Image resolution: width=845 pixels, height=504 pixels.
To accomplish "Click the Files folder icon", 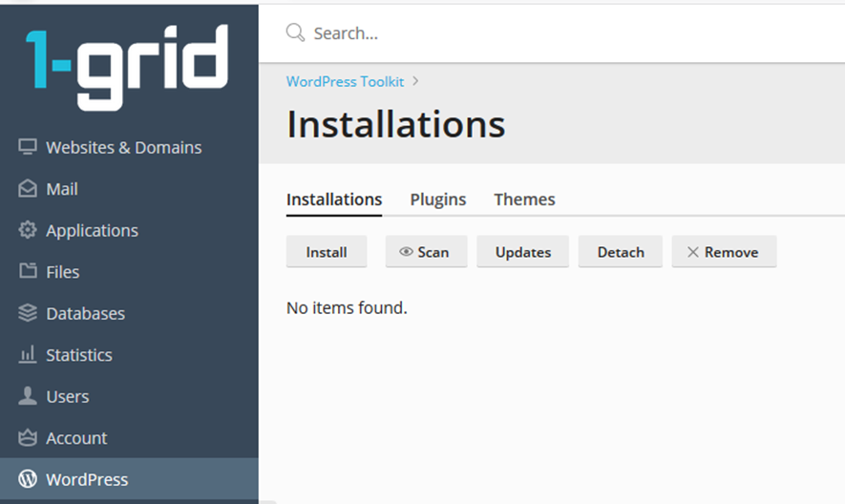I will point(28,270).
